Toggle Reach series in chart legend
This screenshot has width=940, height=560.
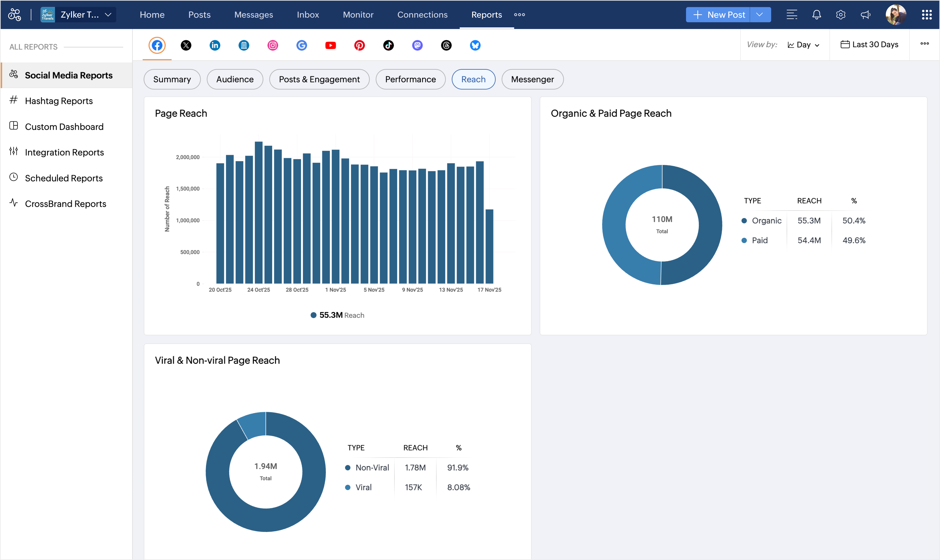(x=337, y=315)
